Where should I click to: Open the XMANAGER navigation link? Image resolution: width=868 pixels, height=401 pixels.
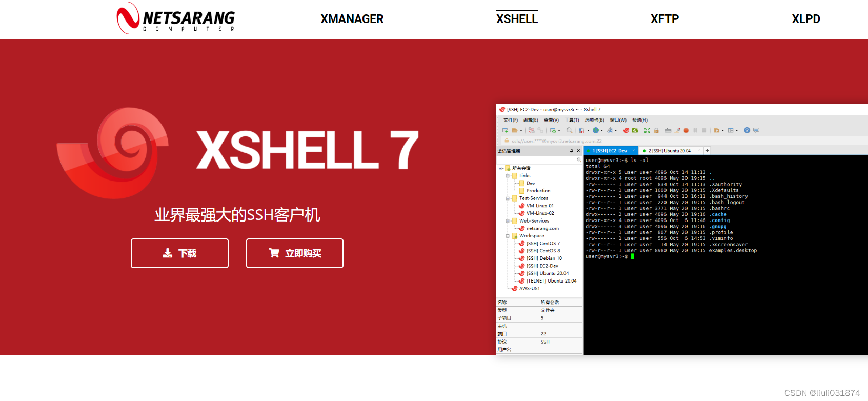pos(352,19)
